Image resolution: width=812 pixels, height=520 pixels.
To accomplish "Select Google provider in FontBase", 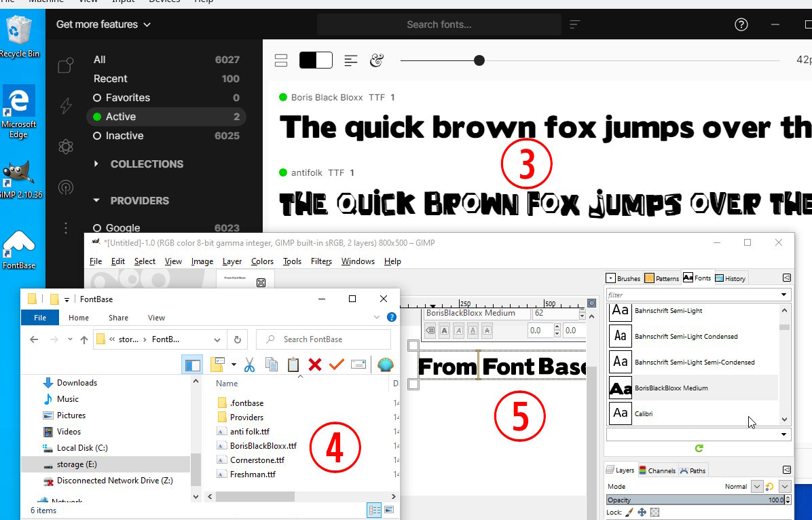I will [x=166, y=228].
